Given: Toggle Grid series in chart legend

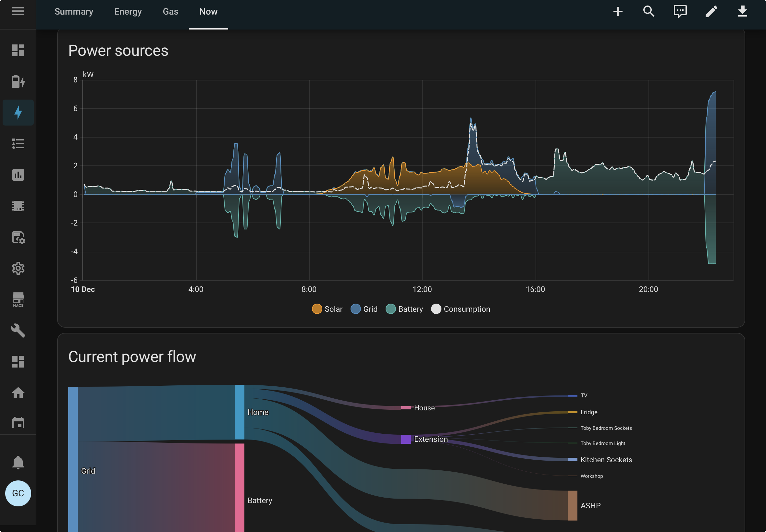Looking at the screenshot, I should [364, 309].
